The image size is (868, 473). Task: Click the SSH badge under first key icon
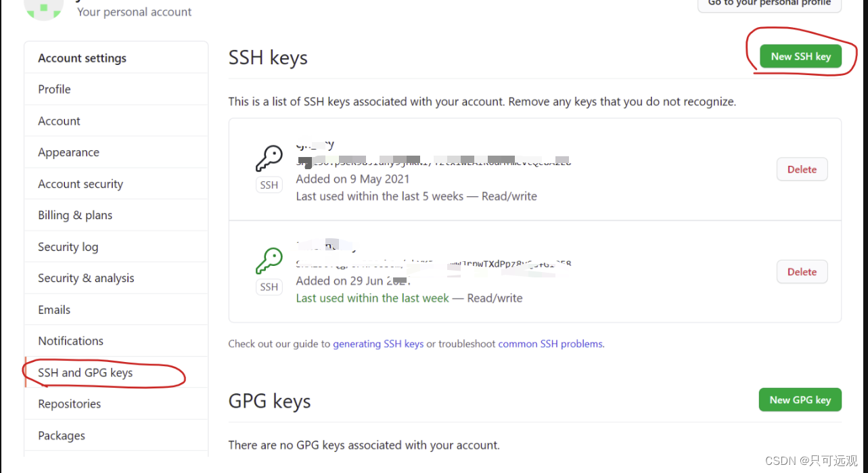[269, 184]
